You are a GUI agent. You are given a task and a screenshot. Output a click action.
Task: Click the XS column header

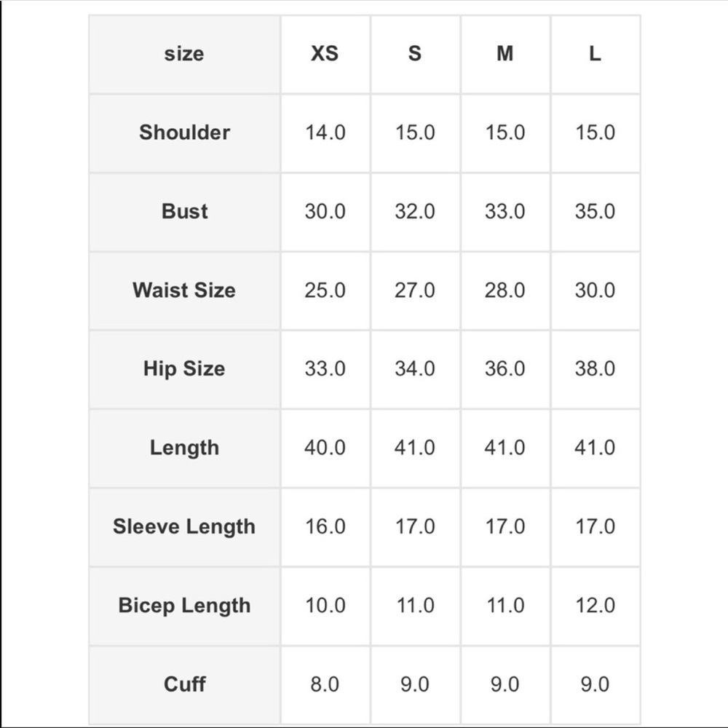[325, 54]
